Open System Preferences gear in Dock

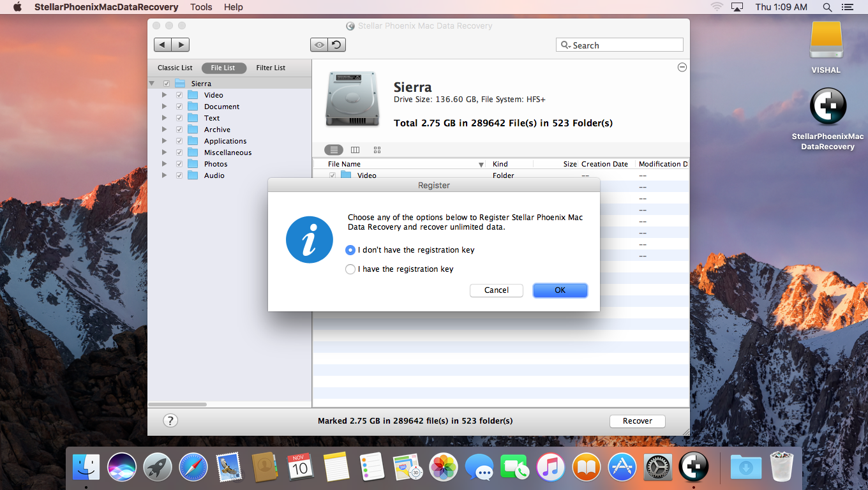(658, 467)
